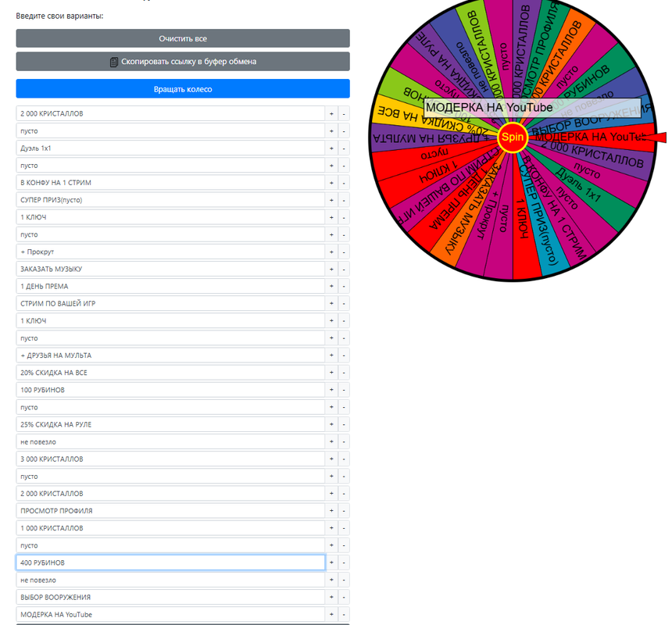Remove the 1 ДЕНЬ ПРЕМА row
This screenshot has width=672, height=625.
coord(344,286)
